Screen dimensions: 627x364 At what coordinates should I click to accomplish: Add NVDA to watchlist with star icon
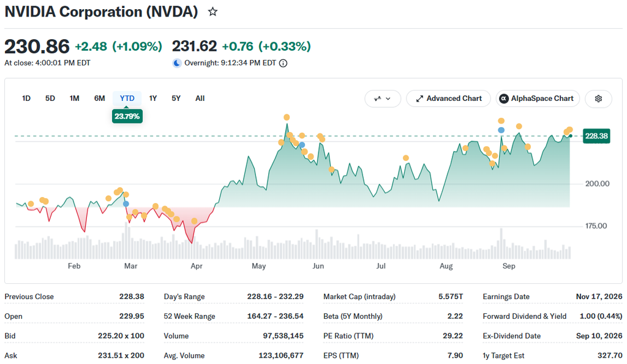click(212, 12)
